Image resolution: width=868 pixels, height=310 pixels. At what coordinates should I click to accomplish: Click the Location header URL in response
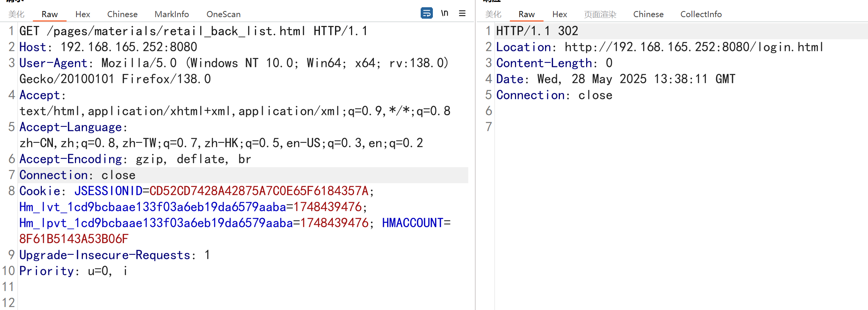[693, 47]
